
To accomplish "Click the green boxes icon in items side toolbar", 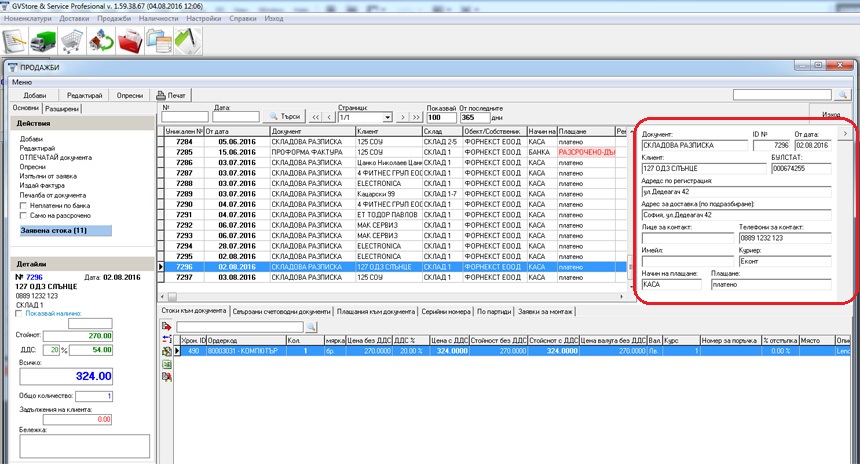I will point(167,351).
